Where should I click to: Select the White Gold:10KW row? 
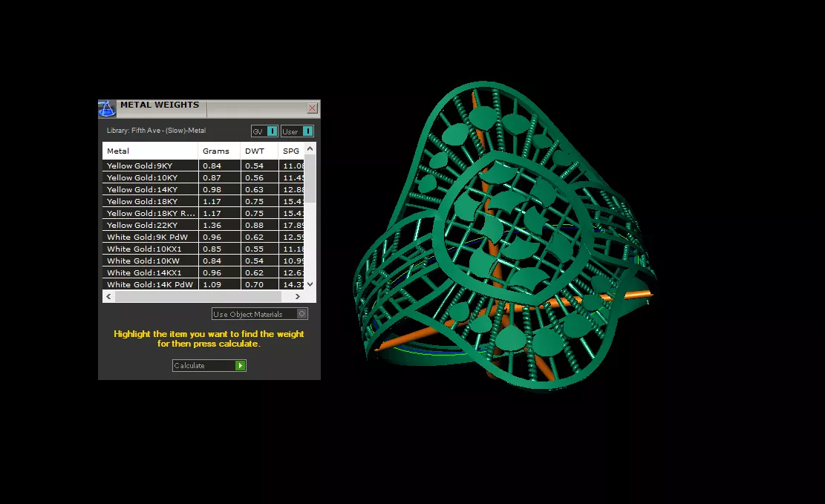[x=203, y=261]
